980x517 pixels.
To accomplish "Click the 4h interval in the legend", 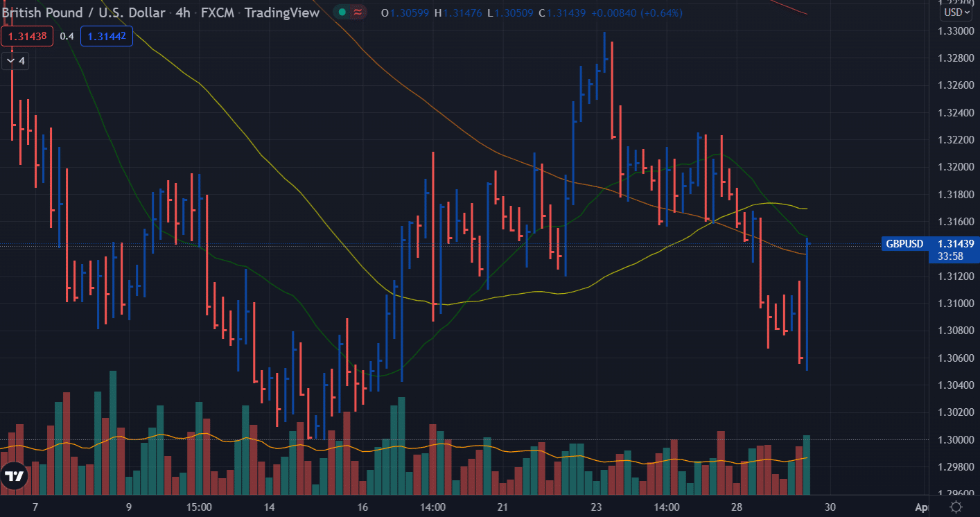I will (183, 12).
